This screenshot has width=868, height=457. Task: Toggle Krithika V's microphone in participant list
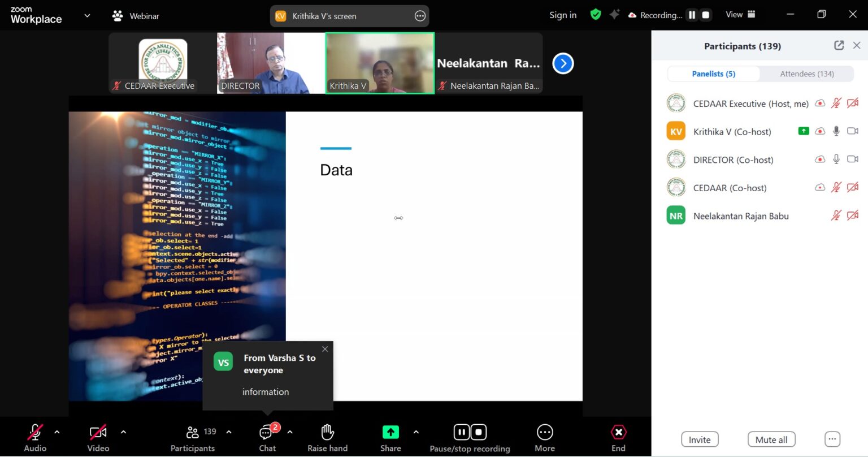tap(836, 131)
